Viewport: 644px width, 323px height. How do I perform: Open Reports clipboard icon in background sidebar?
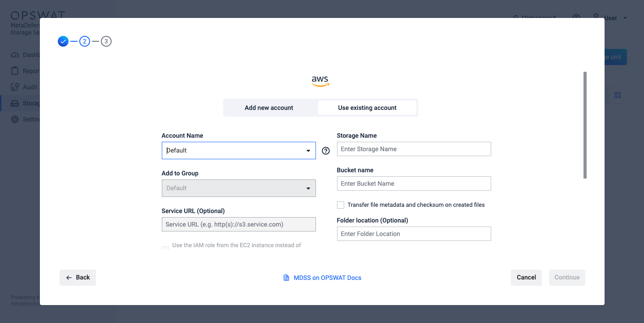coord(15,71)
